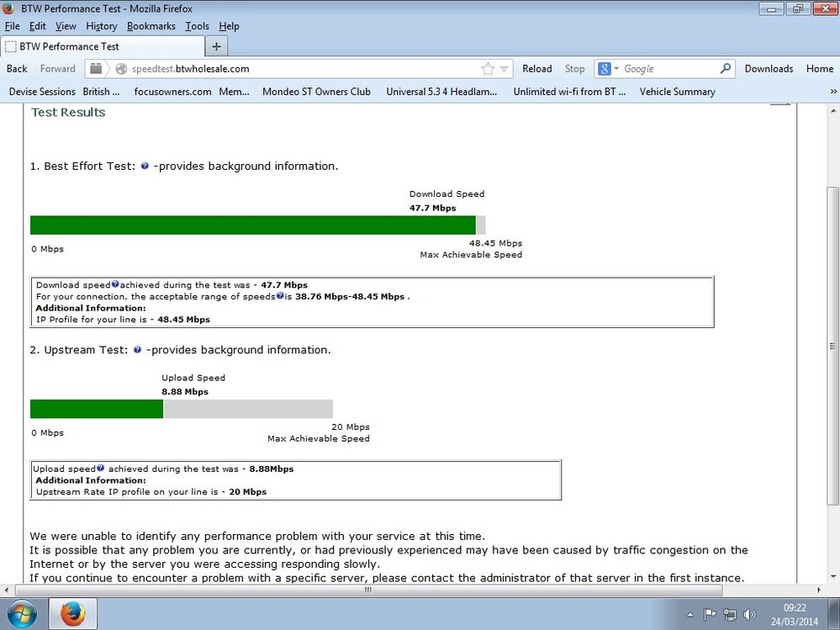Bookmark page with the star icon
Viewport: 840px width, 630px height.
click(x=488, y=69)
